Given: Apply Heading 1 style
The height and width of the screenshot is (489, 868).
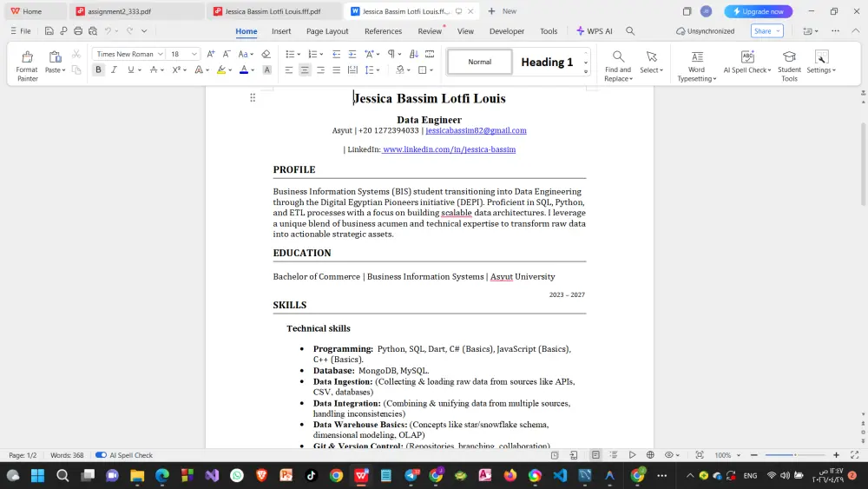Looking at the screenshot, I should pyautogui.click(x=547, y=62).
